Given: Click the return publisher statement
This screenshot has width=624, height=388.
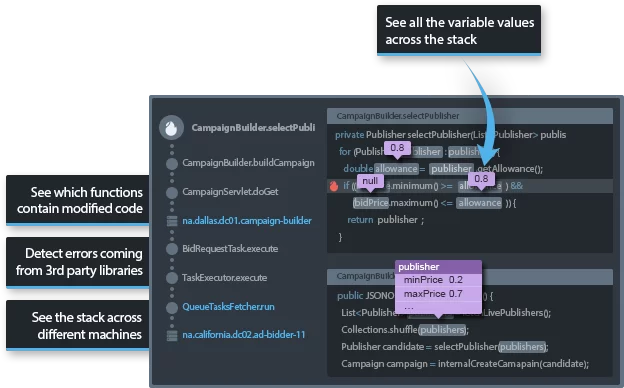Looking at the screenshot, I should pyautogui.click(x=386, y=220).
